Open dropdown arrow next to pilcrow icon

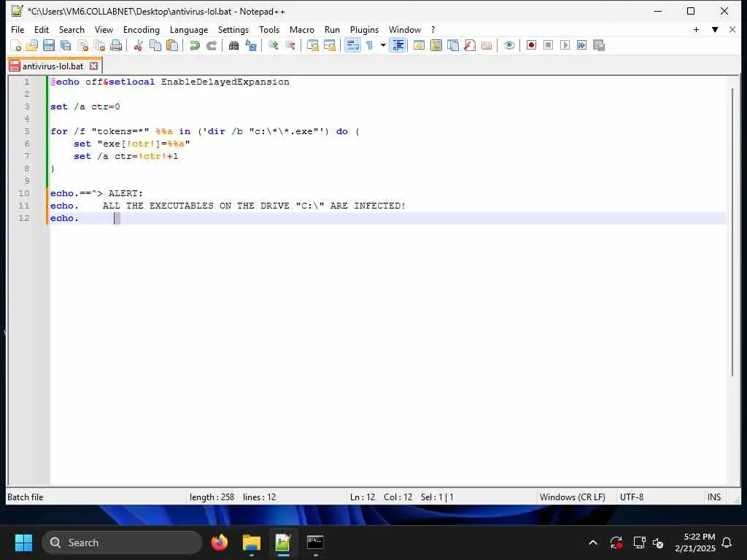(x=382, y=46)
